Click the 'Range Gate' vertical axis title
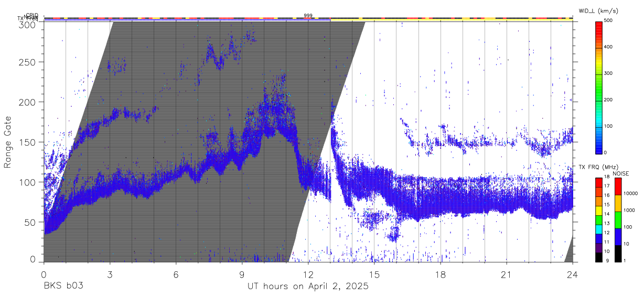Viewport: 644px width, 297px height. (x=8, y=142)
